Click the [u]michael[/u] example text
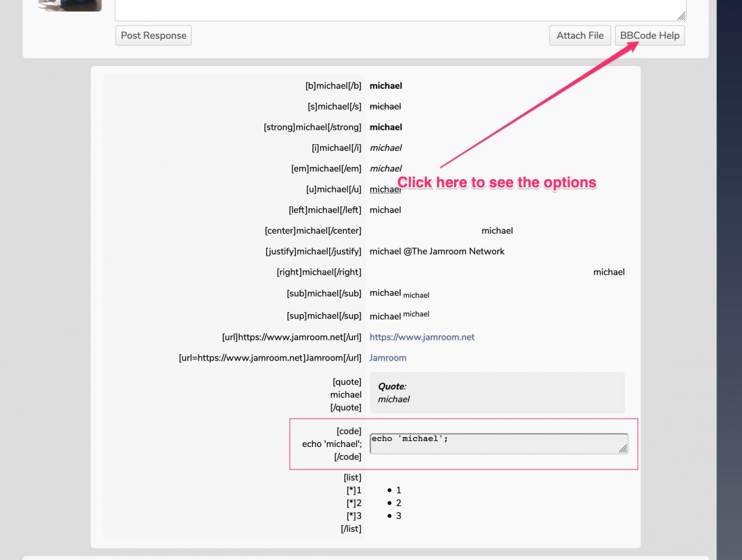The width and height of the screenshot is (742, 560). (x=334, y=190)
